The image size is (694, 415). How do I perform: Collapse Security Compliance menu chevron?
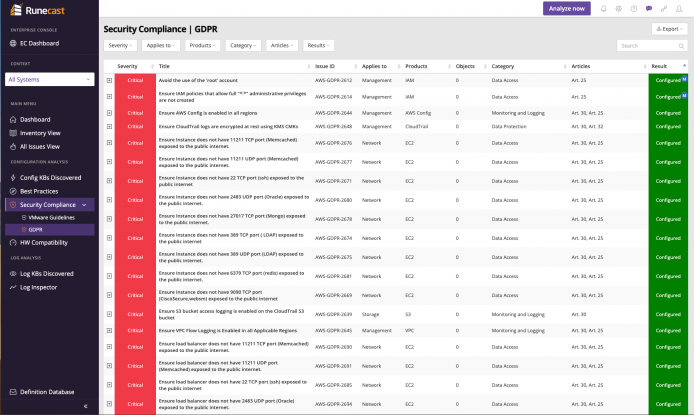[84, 205]
